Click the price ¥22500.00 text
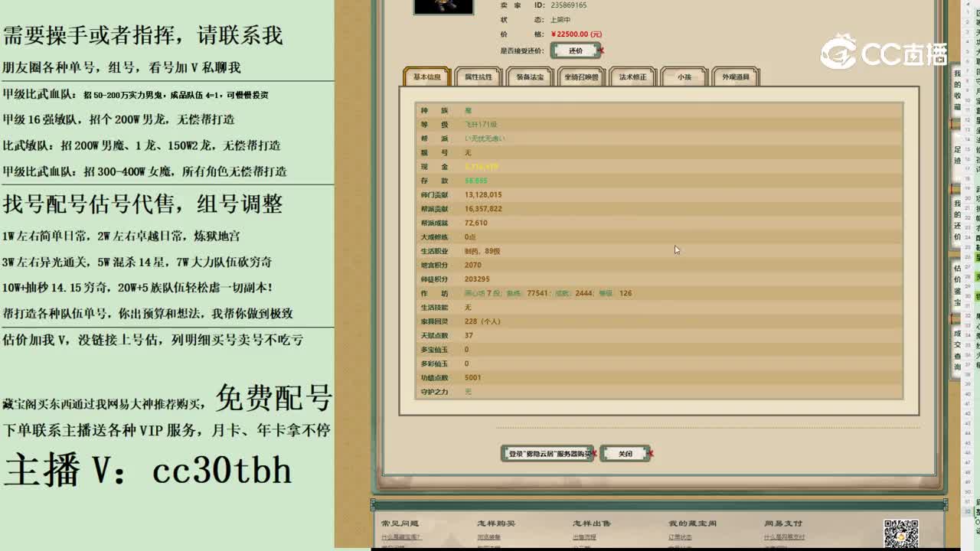The width and height of the screenshot is (980, 551). point(577,34)
